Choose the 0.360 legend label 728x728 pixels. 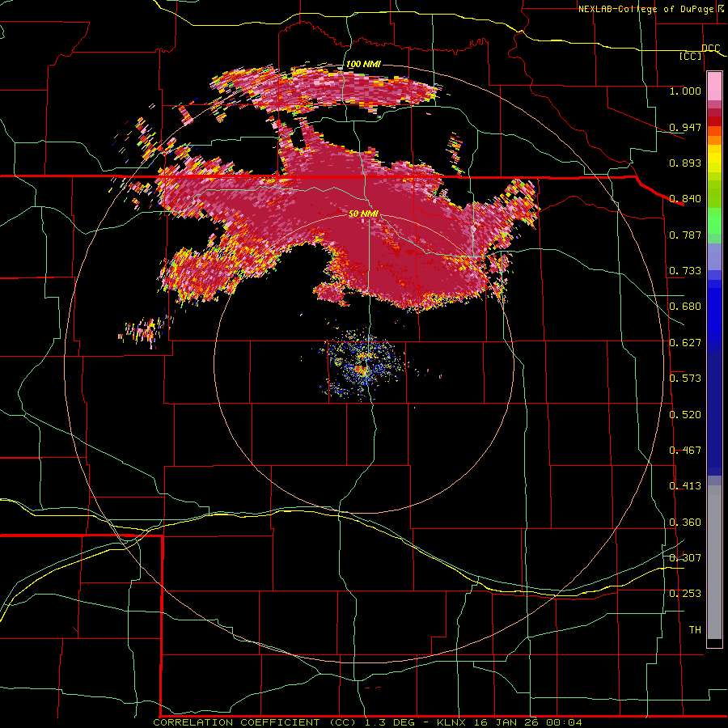(x=685, y=523)
